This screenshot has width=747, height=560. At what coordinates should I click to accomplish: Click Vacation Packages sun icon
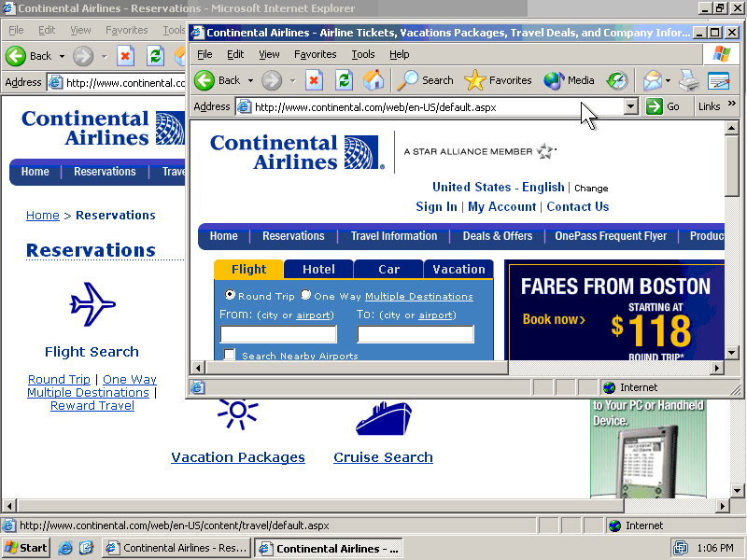pos(238,413)
